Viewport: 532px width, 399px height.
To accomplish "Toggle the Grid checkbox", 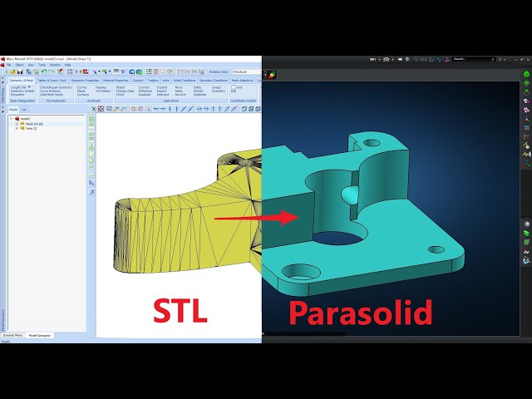I will coord(234,87).
